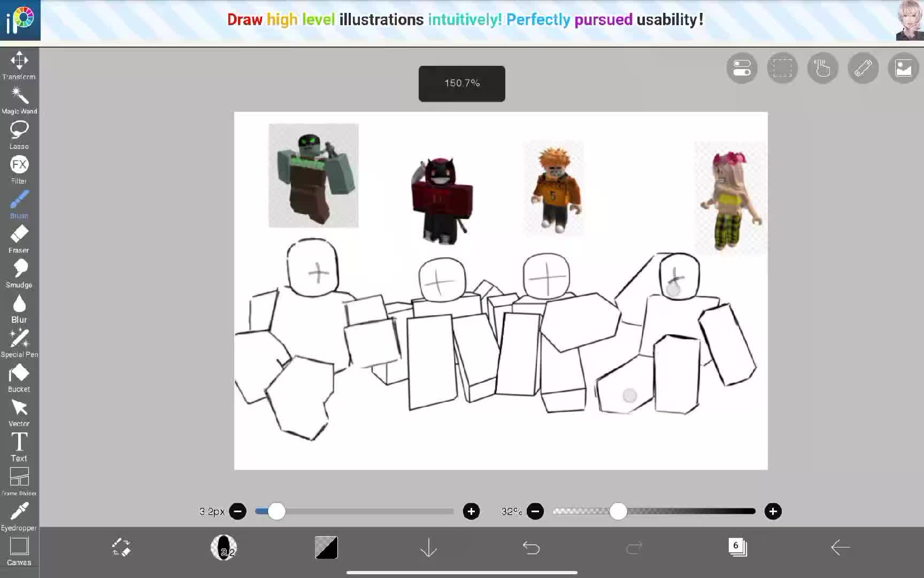
Task: Increase brush thickness with plus button
Action: [471, 512]
